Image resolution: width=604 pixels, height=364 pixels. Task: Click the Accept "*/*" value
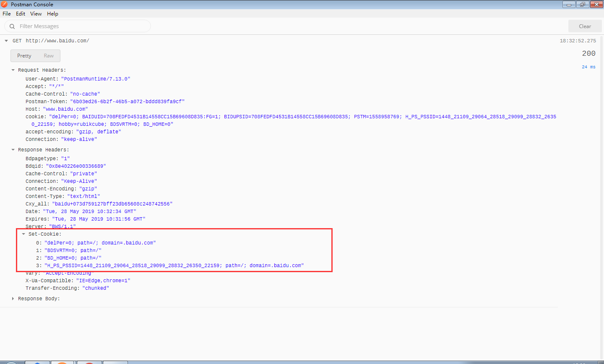[56, 86]
